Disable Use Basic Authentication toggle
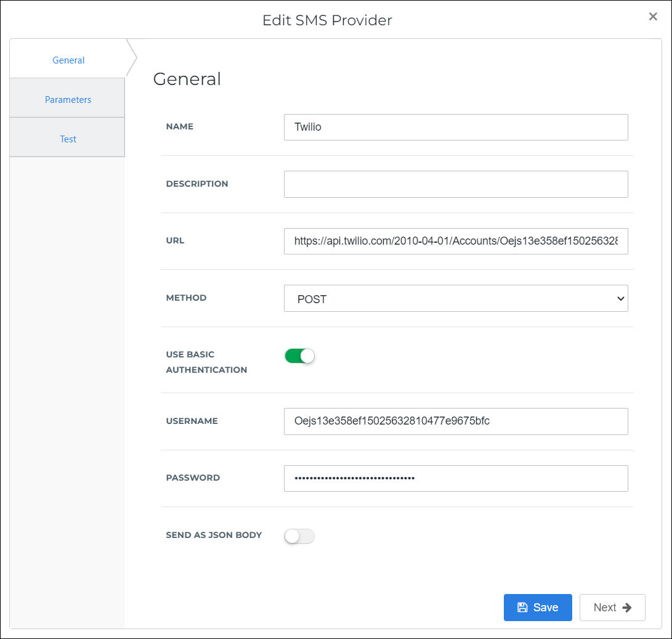The image size is (672, 639). (299, 356)
